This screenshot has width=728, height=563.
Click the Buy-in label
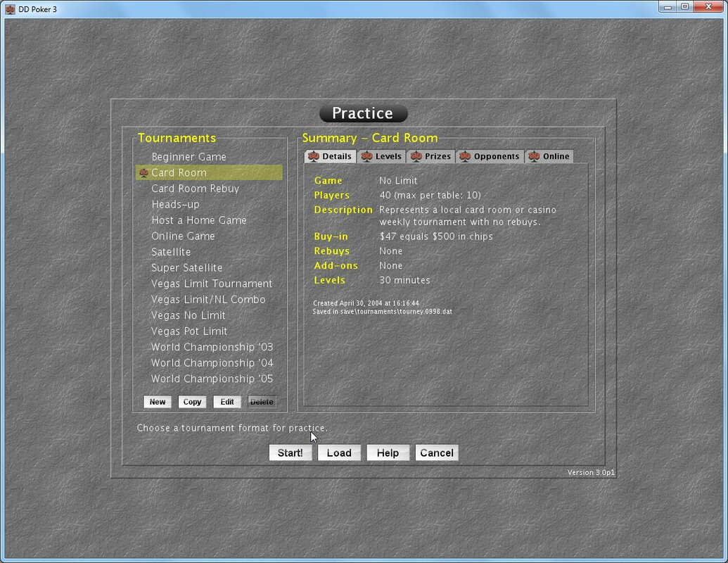pyautogui.click(x=331, y=236)
